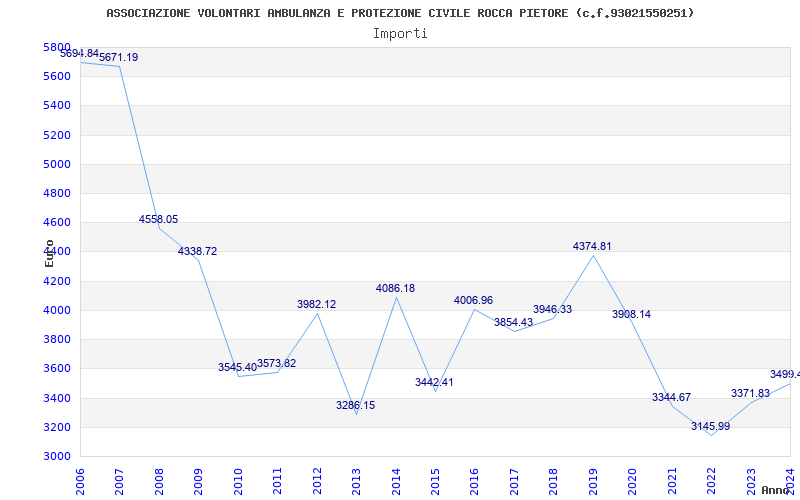Click x-axis year 2016
The width and height of the screenshot is (800, 500).
[x=474, y=482]
